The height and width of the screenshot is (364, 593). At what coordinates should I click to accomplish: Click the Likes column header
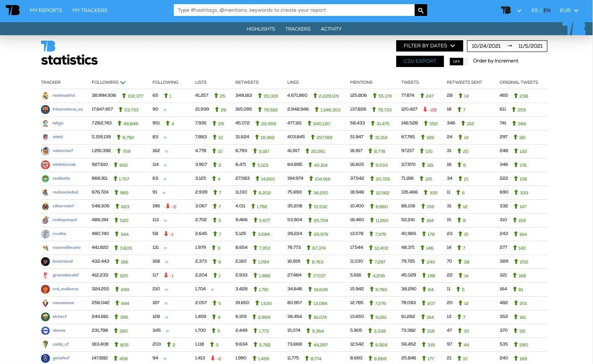pos(293,83)
